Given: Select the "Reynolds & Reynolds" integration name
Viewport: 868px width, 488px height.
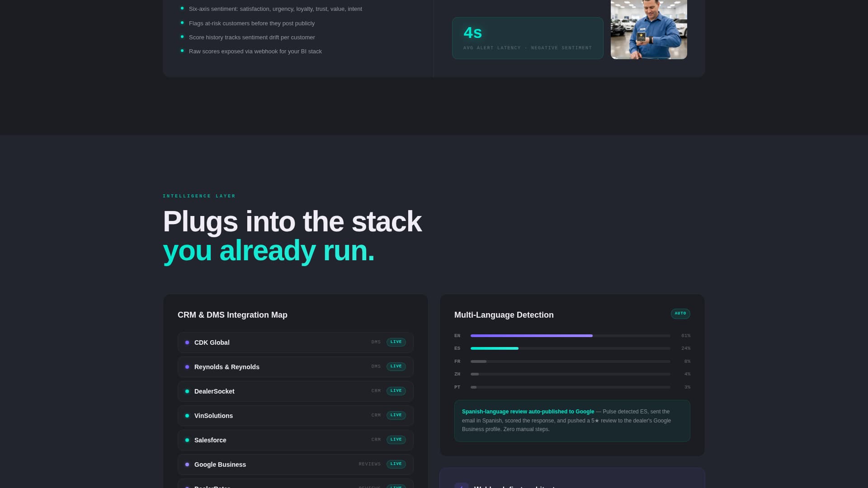Looking at the screenshot, I should pos(227,367).
